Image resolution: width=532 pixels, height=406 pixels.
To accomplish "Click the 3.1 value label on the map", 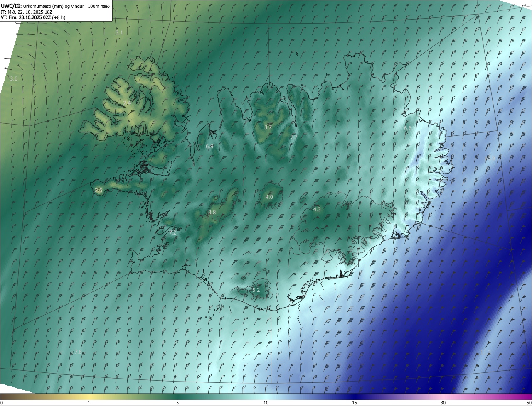I will point(119,32).
